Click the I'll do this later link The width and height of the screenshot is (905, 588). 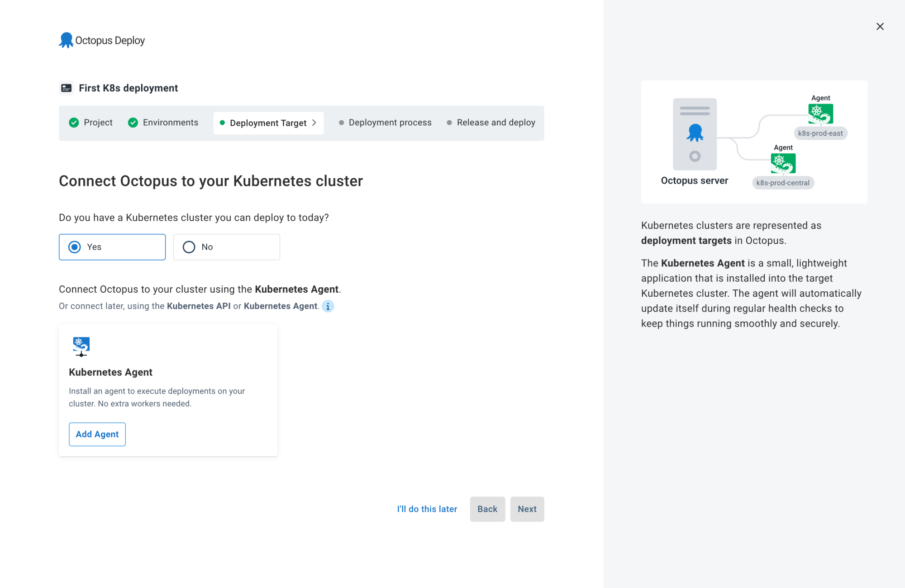(426, 508)
